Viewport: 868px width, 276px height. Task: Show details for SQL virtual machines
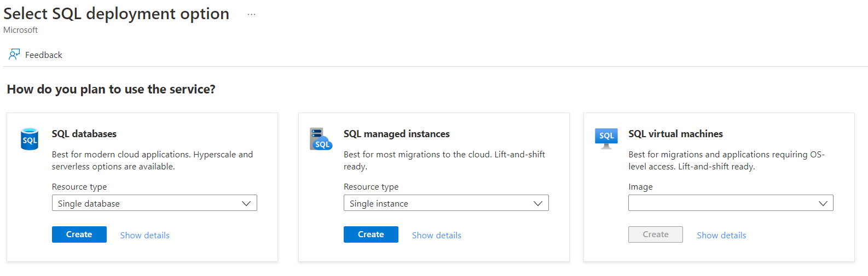[x=721, y=236]
